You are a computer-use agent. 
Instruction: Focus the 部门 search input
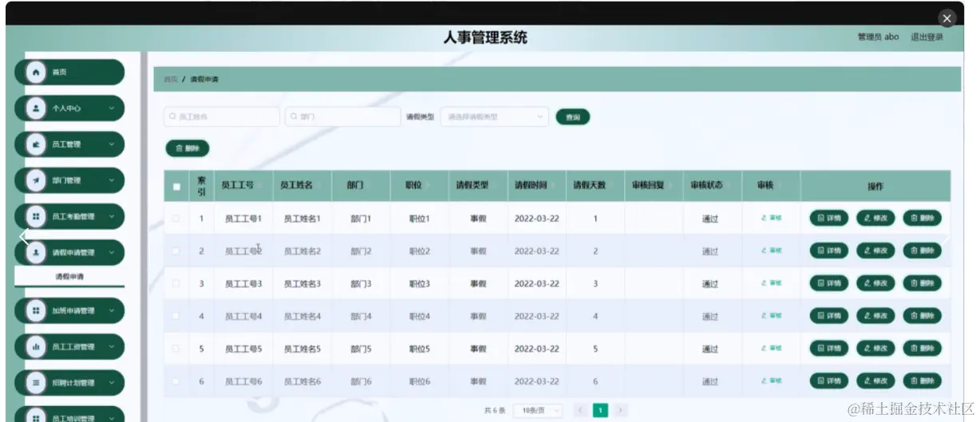[x=342, y=116]
